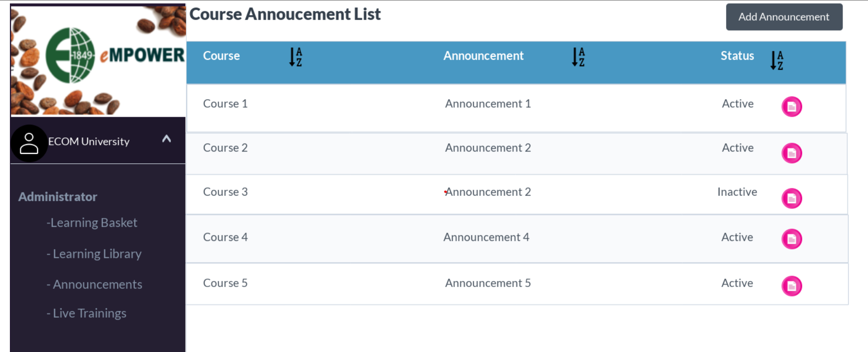The width and height of the screenshot is (868, 352).
Task: Click the Announcement 4 cell text
Action: tap(486, 237)
